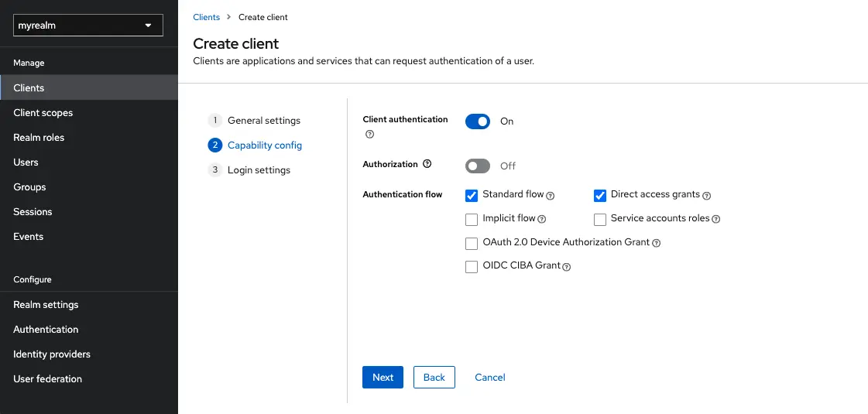Uncheck Standard flow checkbox
The image size is (868, 414).
[x=472, y=195]
